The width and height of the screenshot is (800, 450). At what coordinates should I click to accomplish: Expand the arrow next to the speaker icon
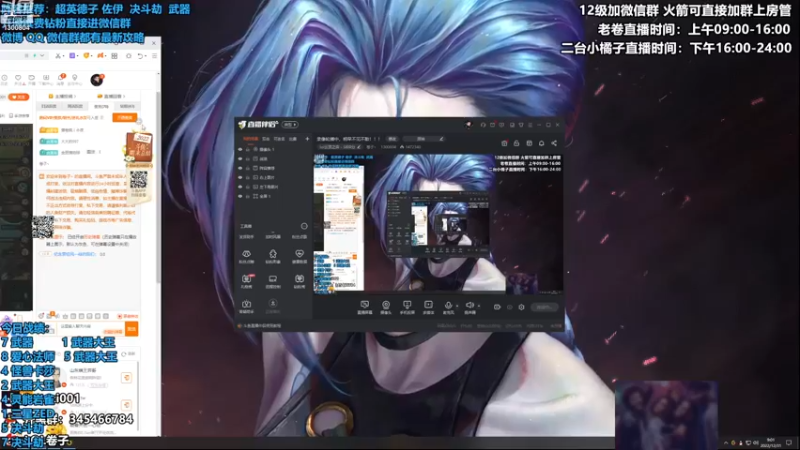point(479,306)
